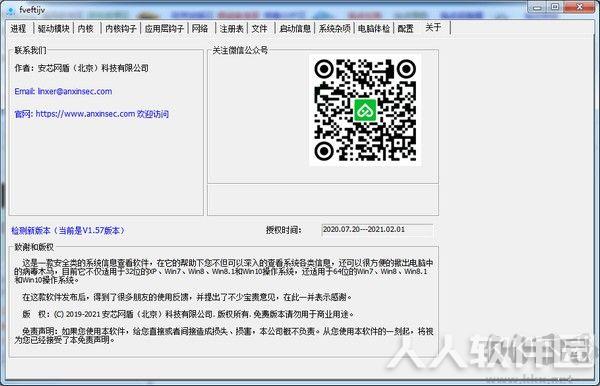
Task: Select the 配置 tab
Action: point(405,29)
